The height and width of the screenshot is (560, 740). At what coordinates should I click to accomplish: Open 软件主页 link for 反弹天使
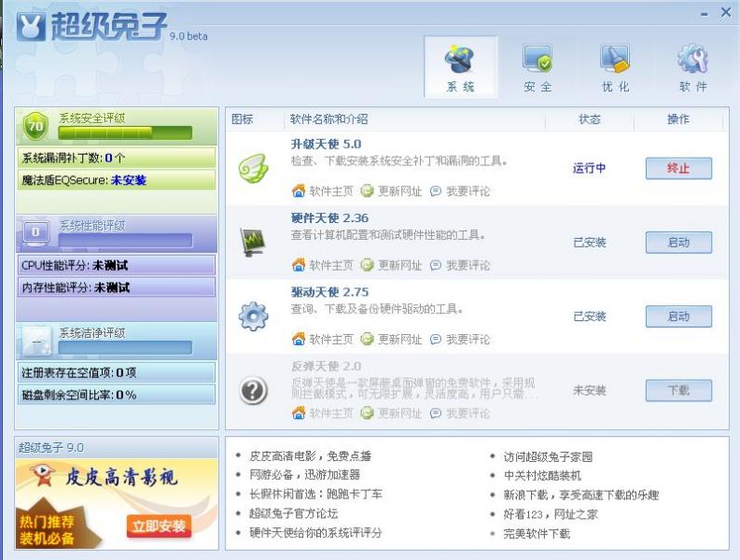pyautogui.click(x=331, y=413)
